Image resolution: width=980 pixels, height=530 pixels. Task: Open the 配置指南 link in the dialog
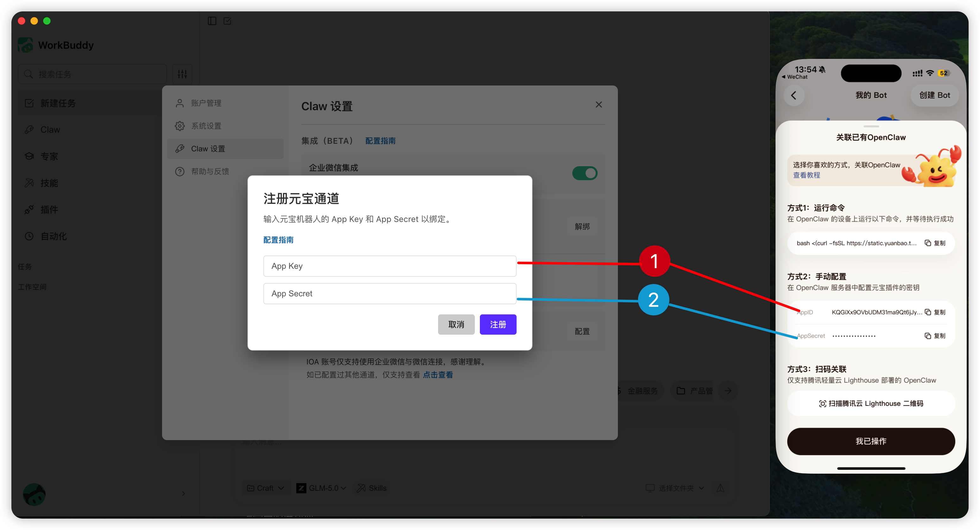278,240
